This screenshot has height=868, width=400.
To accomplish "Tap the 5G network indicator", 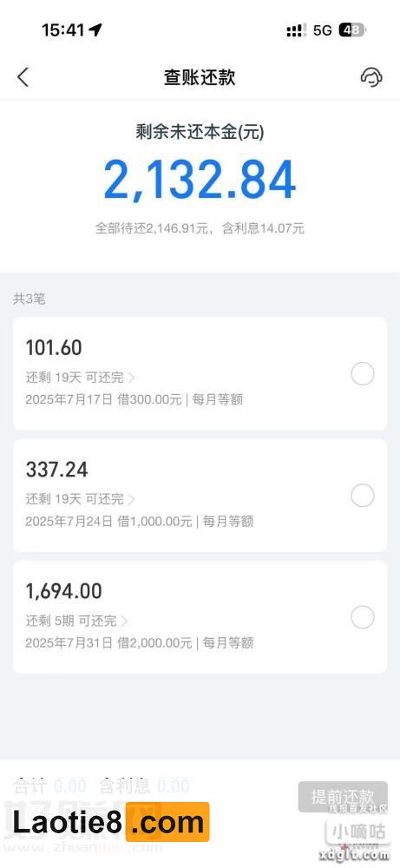I will tap(323, 30).
